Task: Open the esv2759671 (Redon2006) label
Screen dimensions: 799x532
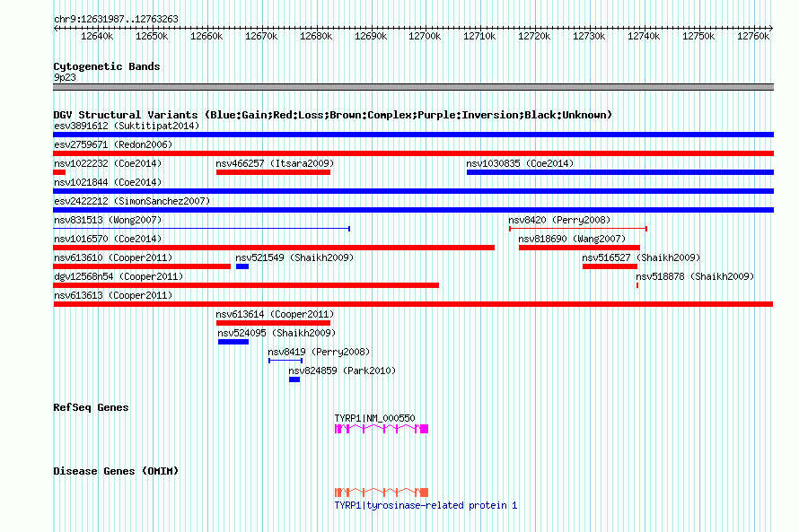Action: (113, 144)
